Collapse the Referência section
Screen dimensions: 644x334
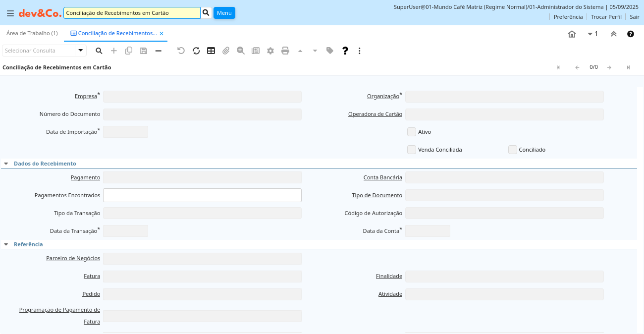click(x=6, y=244)
